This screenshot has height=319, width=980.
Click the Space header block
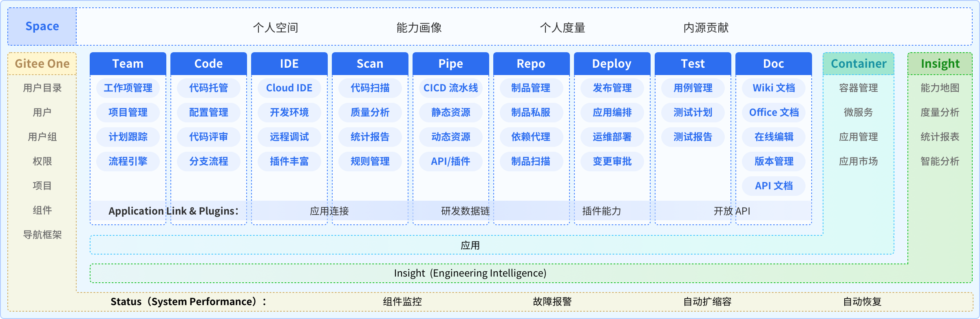[x=42, y=27]
